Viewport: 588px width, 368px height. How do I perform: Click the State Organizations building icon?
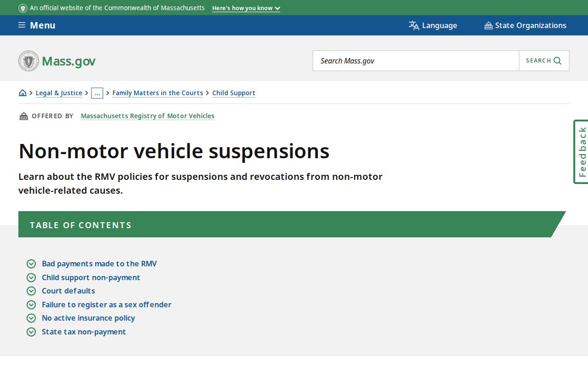point(488,25)
